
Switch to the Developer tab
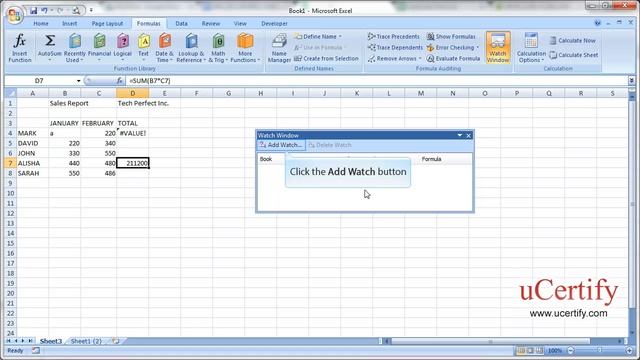point(274,24)
